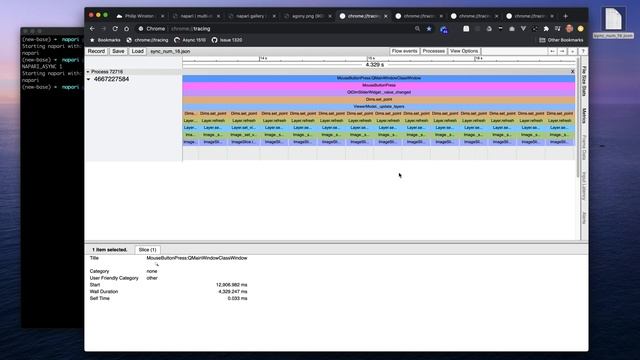Click the Wall Duration value 4,329.247 ms
Image resolution: width=640 pixels, height=360 pixels.
click(x=233, y=292)
